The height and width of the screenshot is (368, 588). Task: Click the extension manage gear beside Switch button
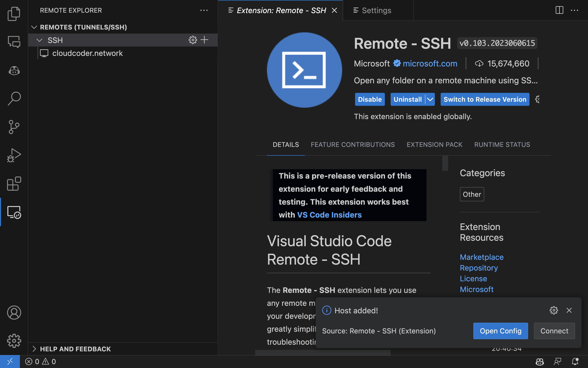pyautogui.click(x=537, y=99)
